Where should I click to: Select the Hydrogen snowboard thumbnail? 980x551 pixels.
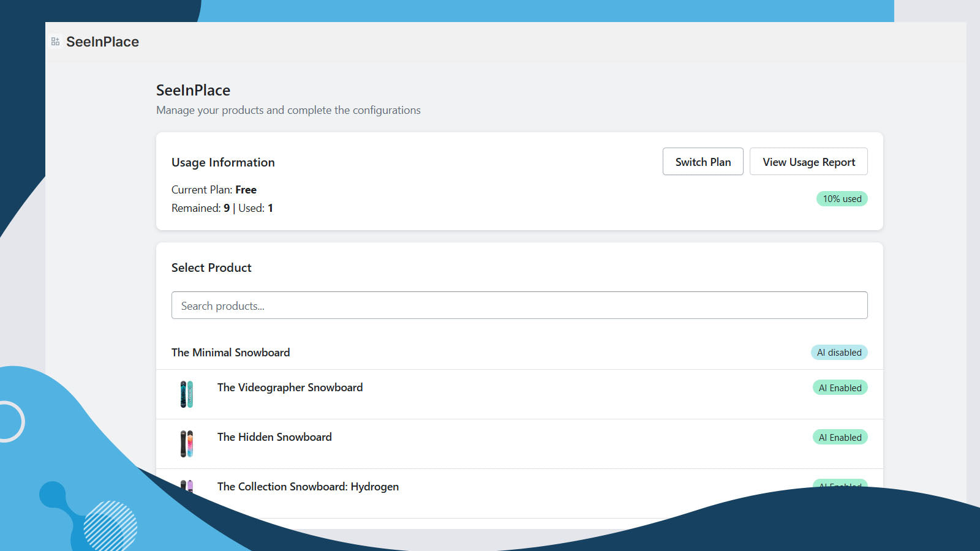pyautogui.click(x=187, y=486)
